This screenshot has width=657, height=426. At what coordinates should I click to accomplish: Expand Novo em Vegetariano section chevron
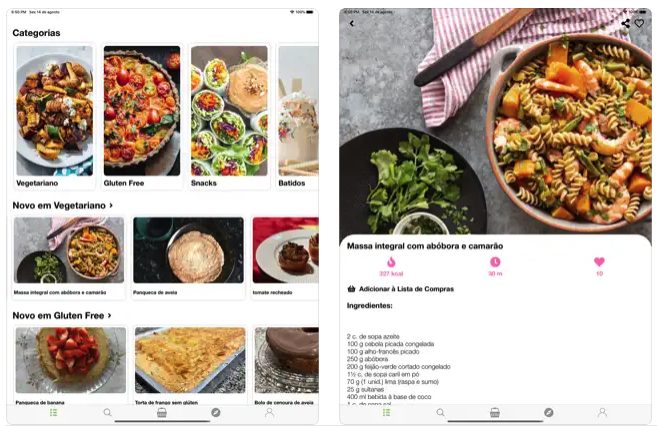tap(111, 205)
